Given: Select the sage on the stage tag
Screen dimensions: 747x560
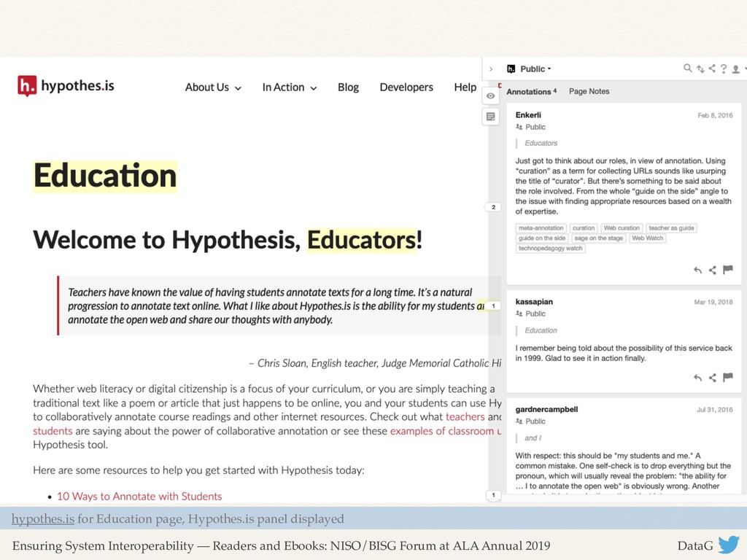Looking at the screenshot, I should click(x=599, y=238).
